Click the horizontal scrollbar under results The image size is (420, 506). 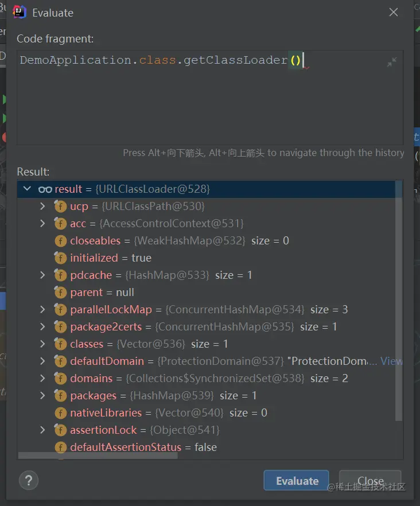[98, 456]
